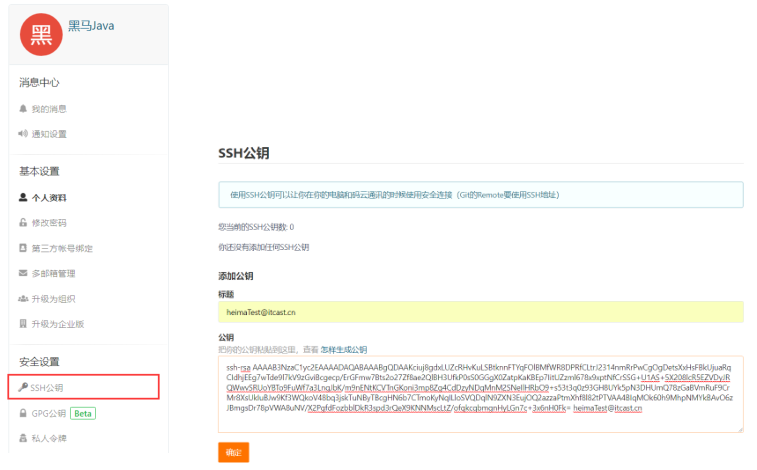Click the group icon beside 升级为组织
The height and width of the screenshot is (470, 757).
point(23,299)
